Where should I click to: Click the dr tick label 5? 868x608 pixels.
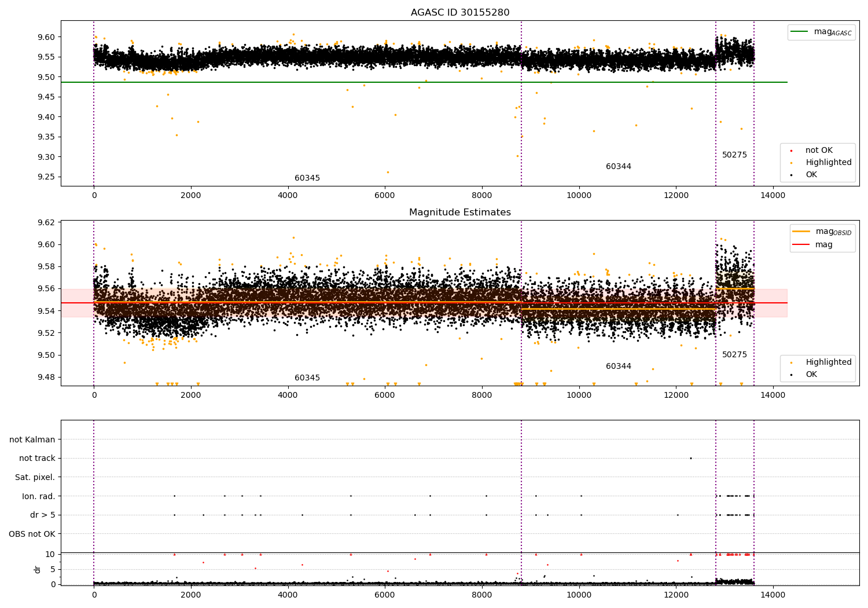(x=53, y=570)
